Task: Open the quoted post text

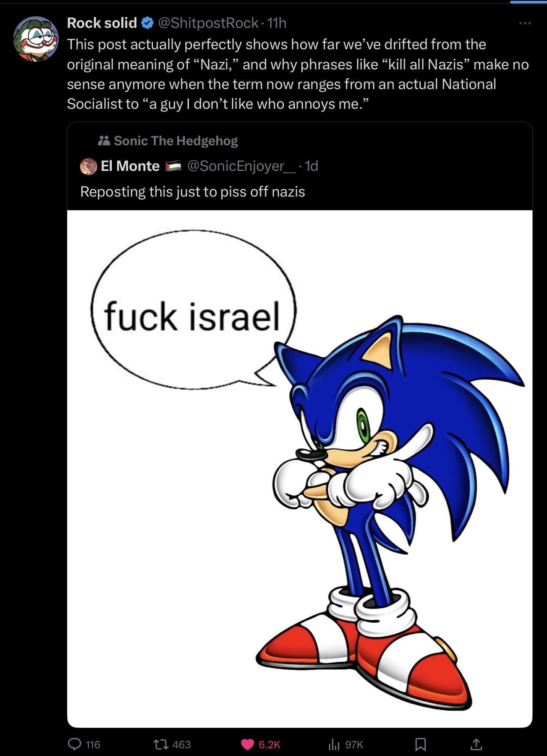Action: coord(193,192)
